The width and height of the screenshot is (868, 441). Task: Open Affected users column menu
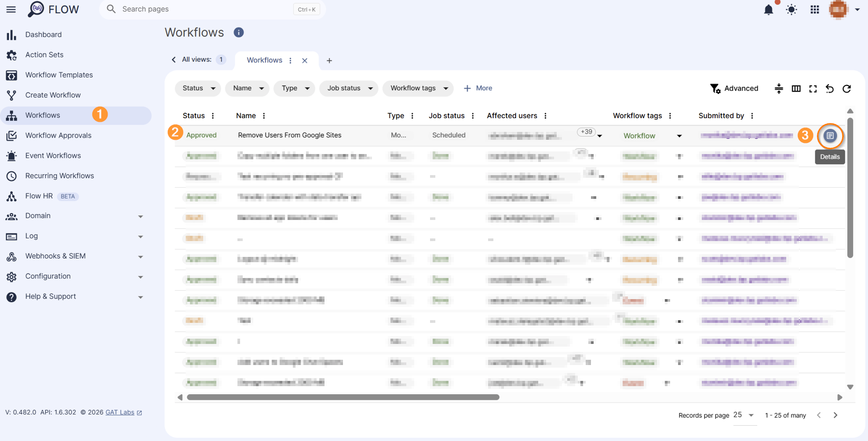point(546,116)
